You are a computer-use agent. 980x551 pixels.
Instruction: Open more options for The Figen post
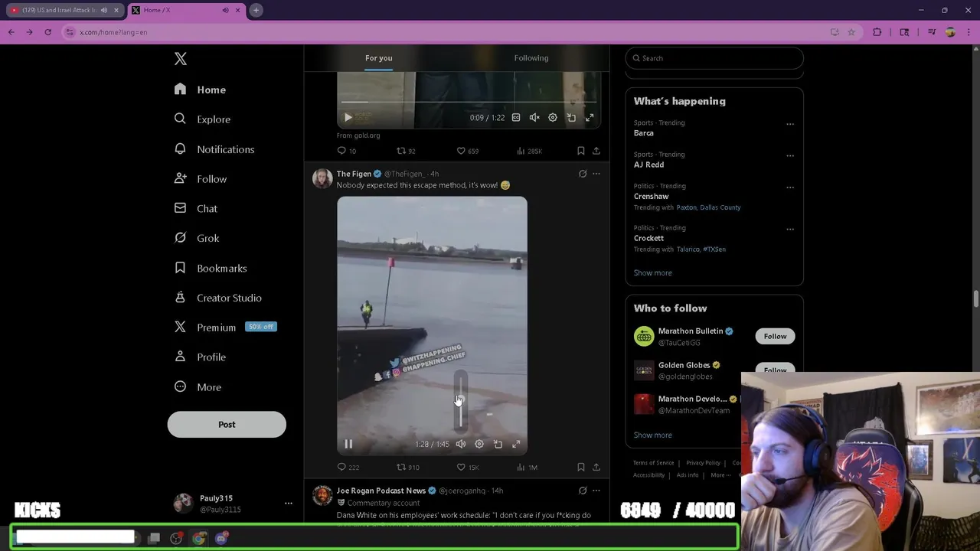[x=596, y=174]
